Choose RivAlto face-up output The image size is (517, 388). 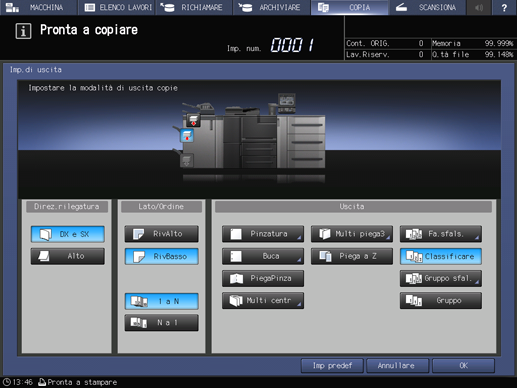point(162,234)
